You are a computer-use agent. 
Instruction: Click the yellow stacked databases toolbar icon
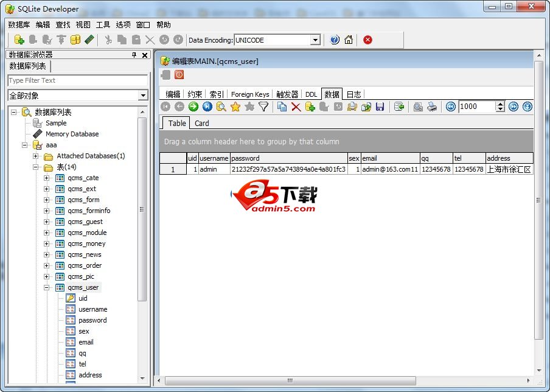point(75,40)
